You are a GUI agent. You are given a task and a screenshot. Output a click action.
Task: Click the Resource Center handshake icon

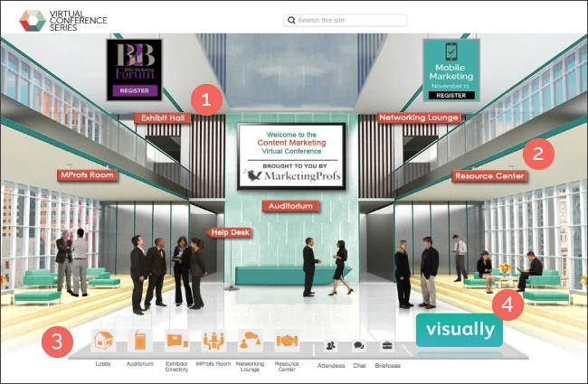click(x=287, y=341)
